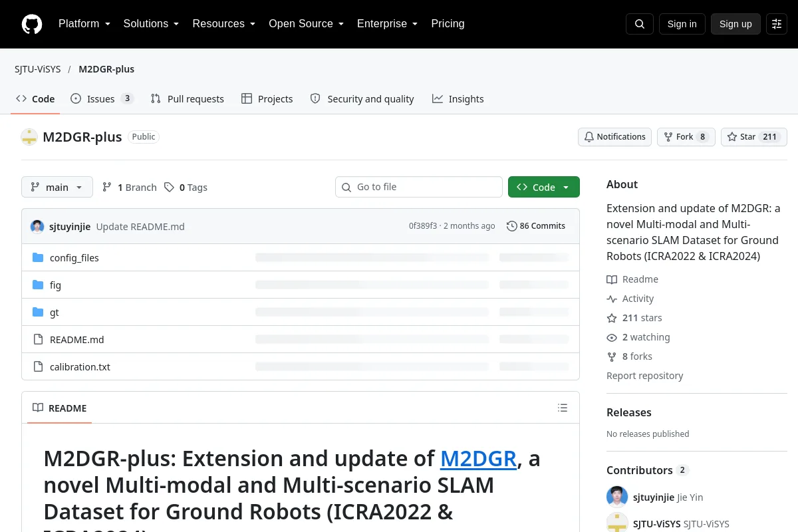Screen dimensions: 798x532
Task: Click the book icon beside Readme
Action: (612, 279)
